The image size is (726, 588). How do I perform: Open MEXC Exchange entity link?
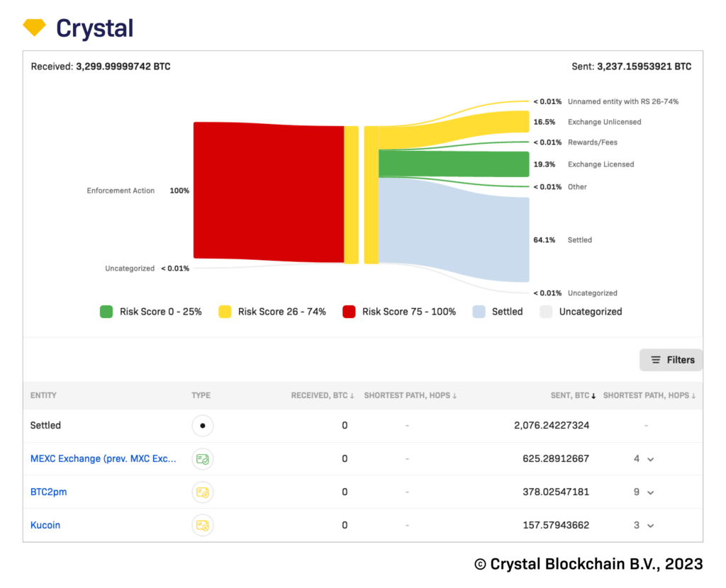click(x=104, y=459)
